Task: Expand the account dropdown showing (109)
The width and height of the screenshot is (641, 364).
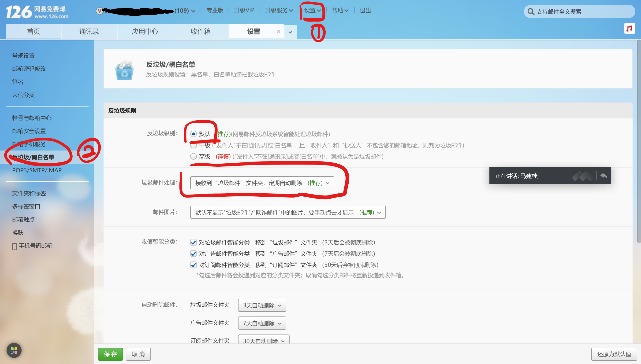Action: (194, 11)
